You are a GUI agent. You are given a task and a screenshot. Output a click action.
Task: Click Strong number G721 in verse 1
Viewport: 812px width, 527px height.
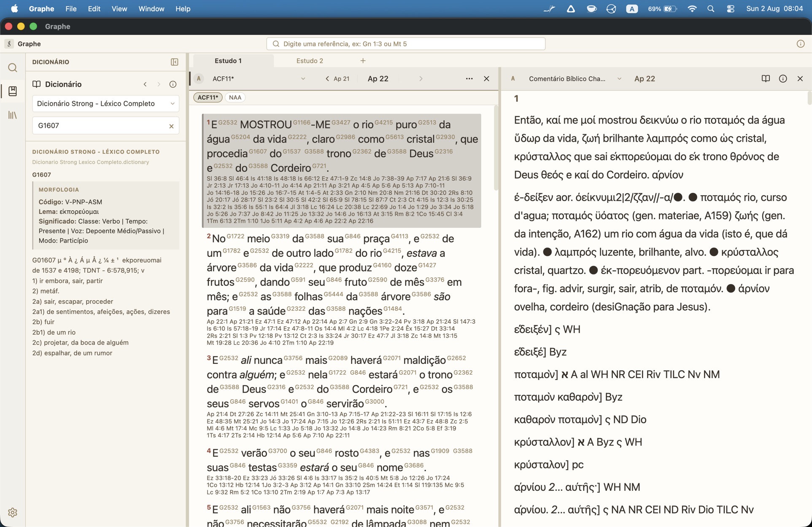319,166
